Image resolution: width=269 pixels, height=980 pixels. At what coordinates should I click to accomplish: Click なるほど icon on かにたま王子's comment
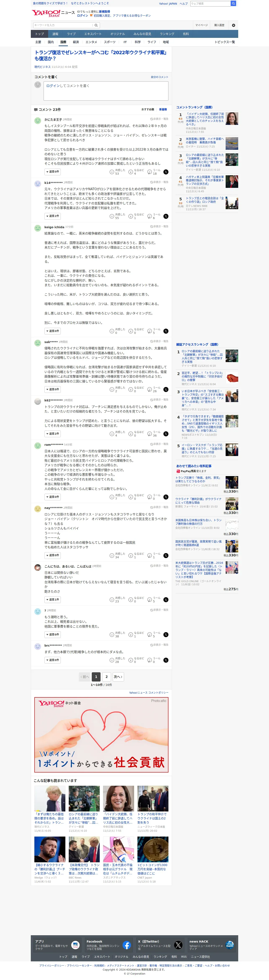pyautogui.click(x=131, y=172)
